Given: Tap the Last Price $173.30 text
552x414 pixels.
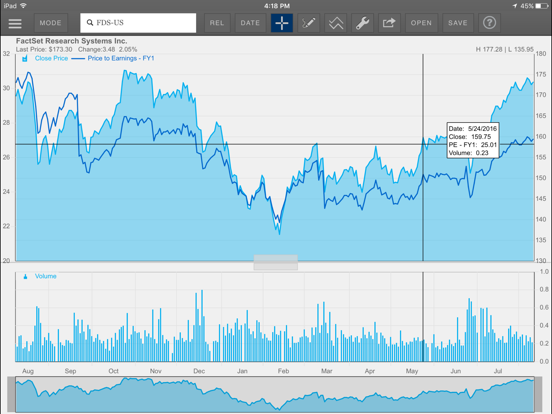Looking at the screenshot, I should tap(44, 49).
